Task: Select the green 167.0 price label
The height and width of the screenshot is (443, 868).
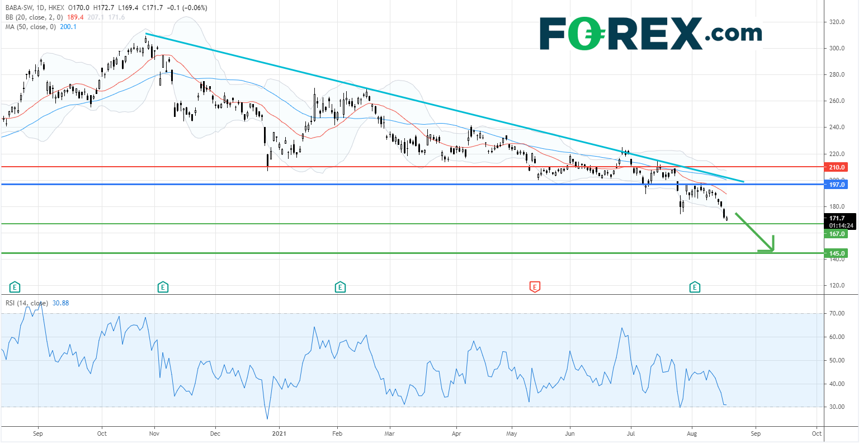Action: coord(836,234)
